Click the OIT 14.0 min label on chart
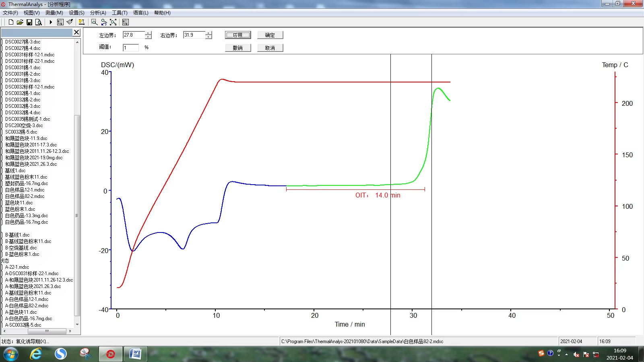The width and height of the screenshot is (644, 362). 378,195
